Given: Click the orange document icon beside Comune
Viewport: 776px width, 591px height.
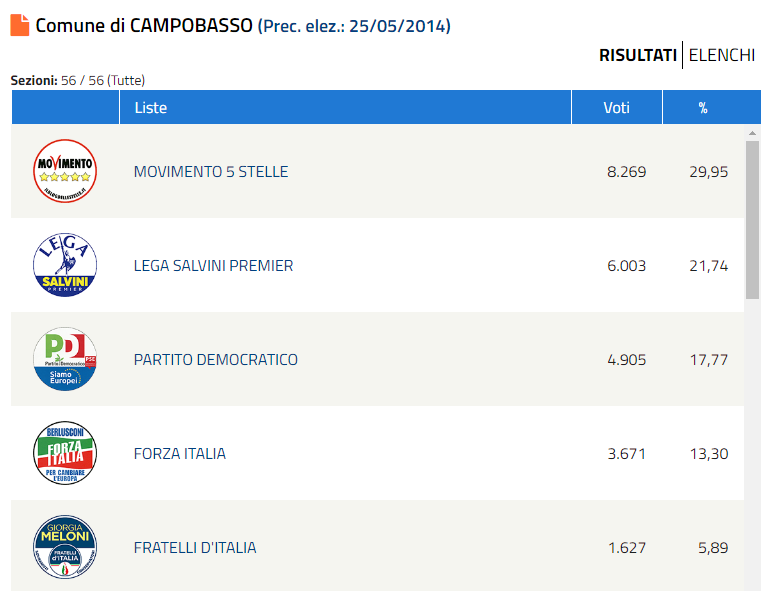Looking at the screenshot, I should (20, 25).
